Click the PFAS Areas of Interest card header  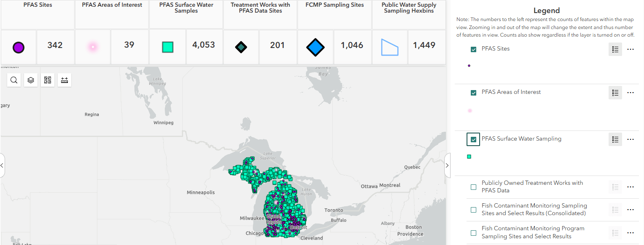pyautogui.click(x=112, y=5)
